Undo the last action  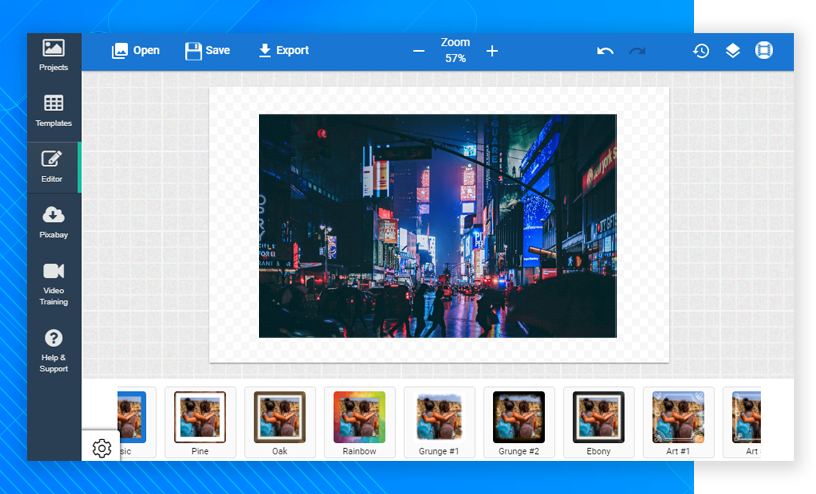[x=605, y=50]
